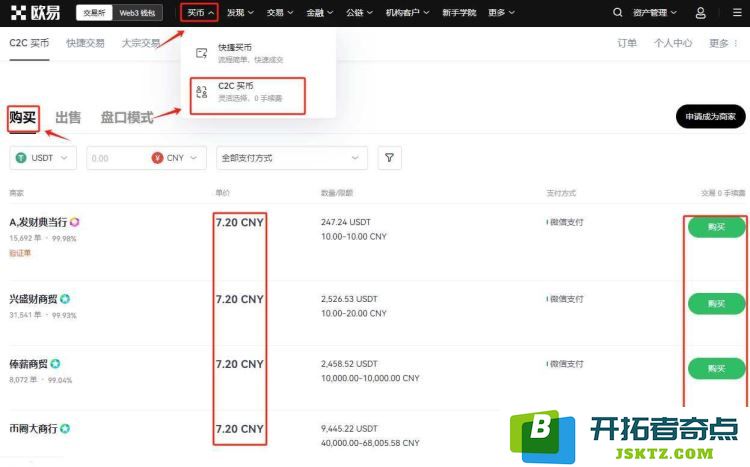This screenshot has width=750, height=467.
Task: Select the 购买 tab
Action: 22,118
